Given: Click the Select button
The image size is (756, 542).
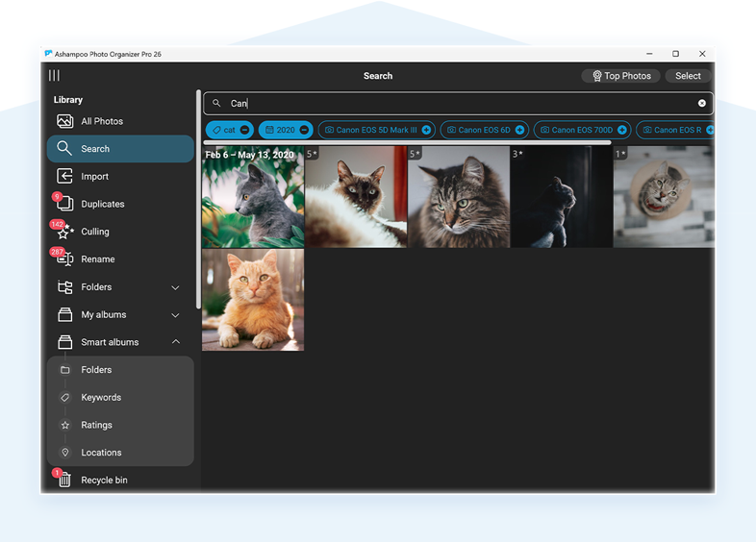Looking at the screenshot, I should tap(688, 76).
